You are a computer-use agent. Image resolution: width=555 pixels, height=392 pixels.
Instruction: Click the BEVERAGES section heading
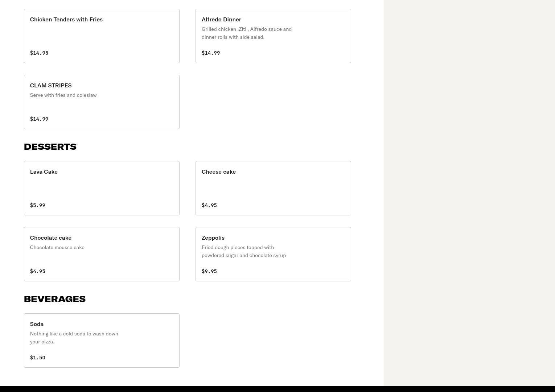click(55, 299)
